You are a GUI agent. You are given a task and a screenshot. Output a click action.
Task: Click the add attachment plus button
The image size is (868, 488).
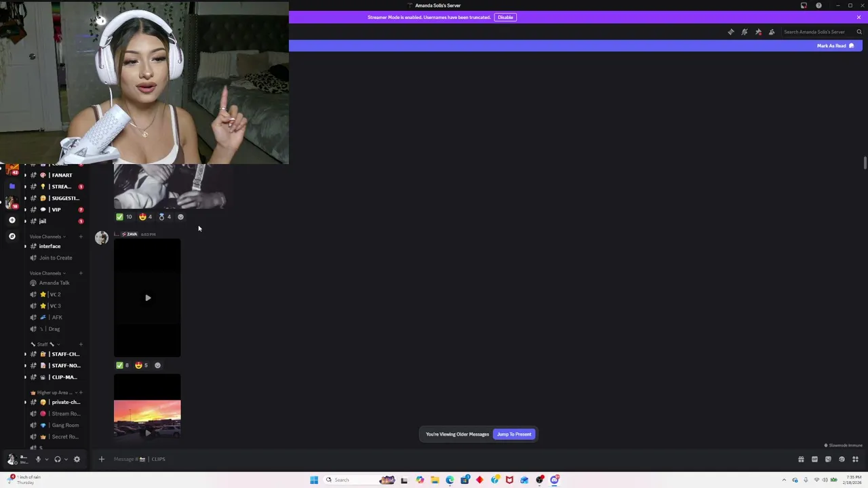point(102,460)
